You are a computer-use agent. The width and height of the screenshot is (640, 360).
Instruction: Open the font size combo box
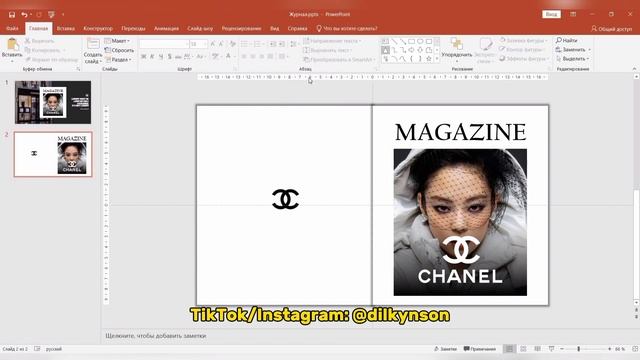(198, 44)
